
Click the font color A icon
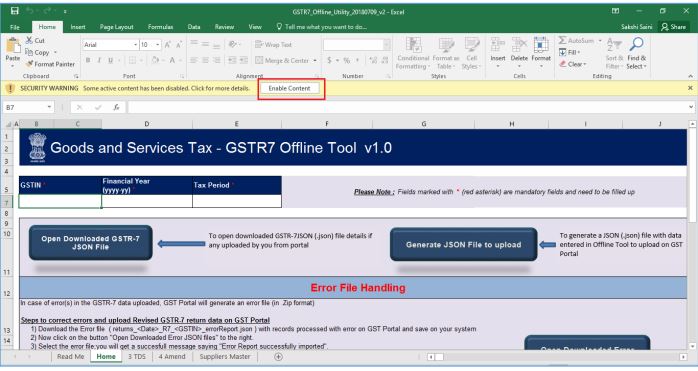pos(172,60)
